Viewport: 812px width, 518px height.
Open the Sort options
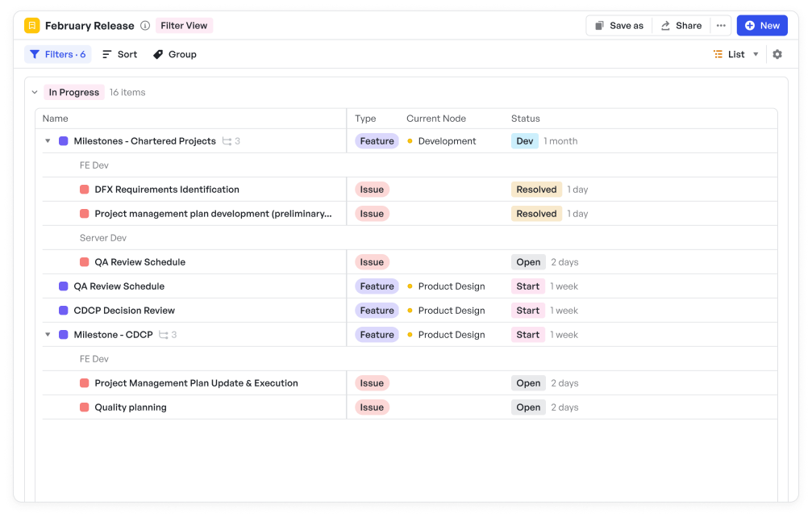pyautogui.click(x=119, y=55)
